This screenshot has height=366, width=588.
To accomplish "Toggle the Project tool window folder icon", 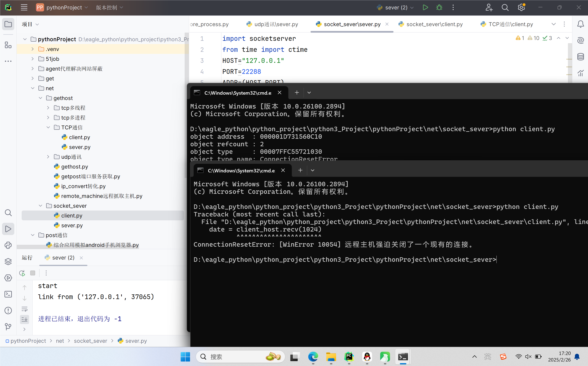I will (x=8, y=24).
